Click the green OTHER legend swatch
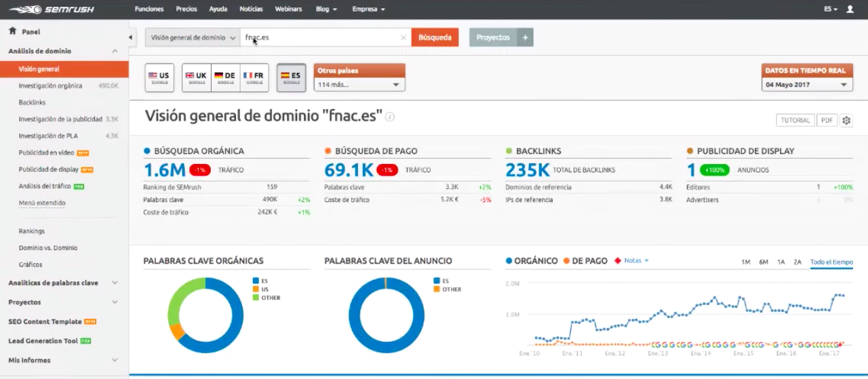The width and height of the screenshot is (868, 379). [x=256, y=298]
